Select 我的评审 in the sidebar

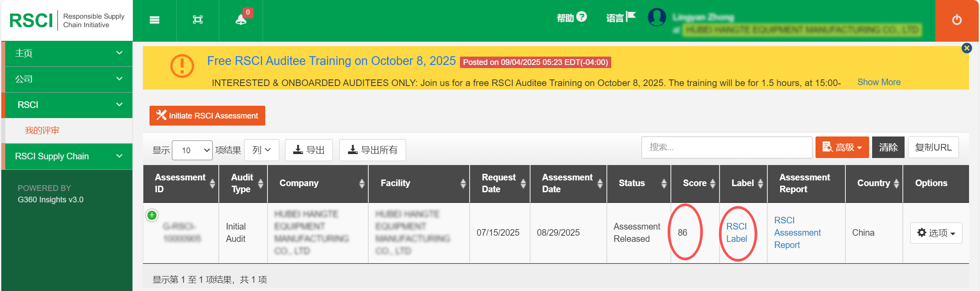click(42, 130)
